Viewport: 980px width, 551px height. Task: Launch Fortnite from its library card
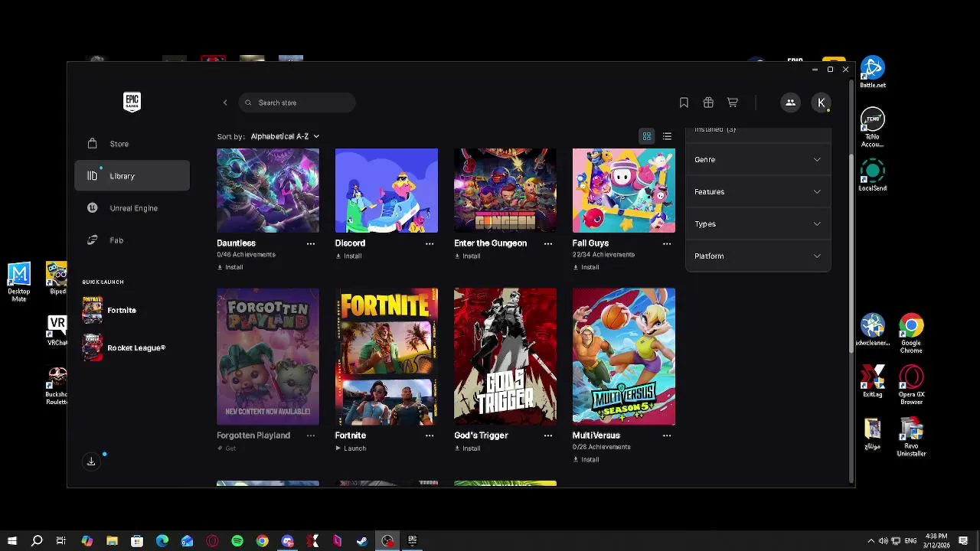351,448
